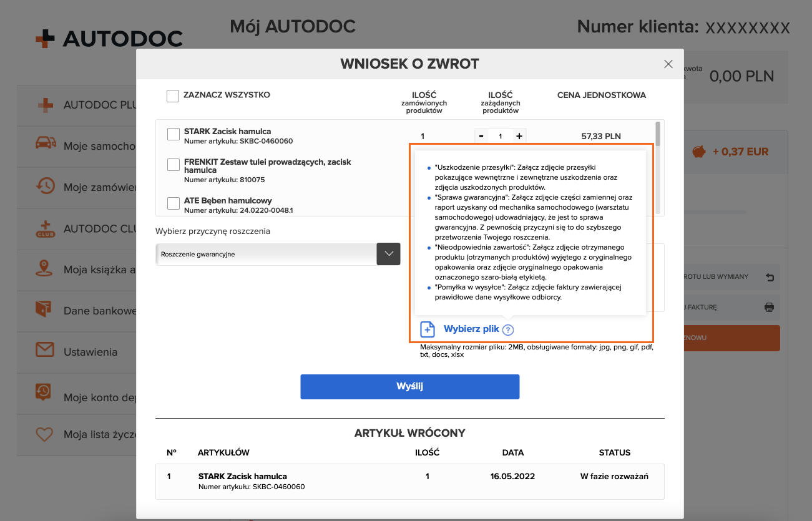Click the add file document icon
The width and height of the screenshot is (812, 521).
point(428,329)
